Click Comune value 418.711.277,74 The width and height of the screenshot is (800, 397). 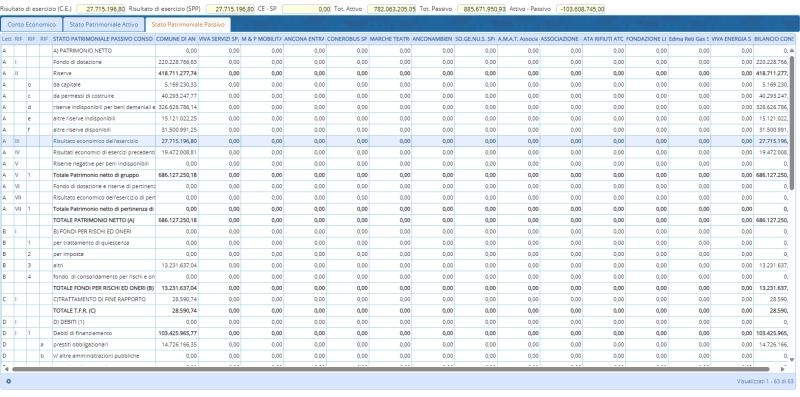(x=178, y=73)
